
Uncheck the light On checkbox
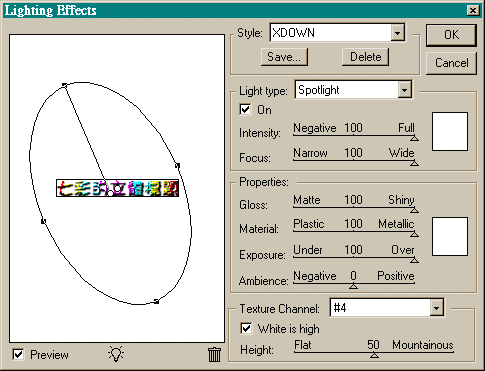point(245,109)
